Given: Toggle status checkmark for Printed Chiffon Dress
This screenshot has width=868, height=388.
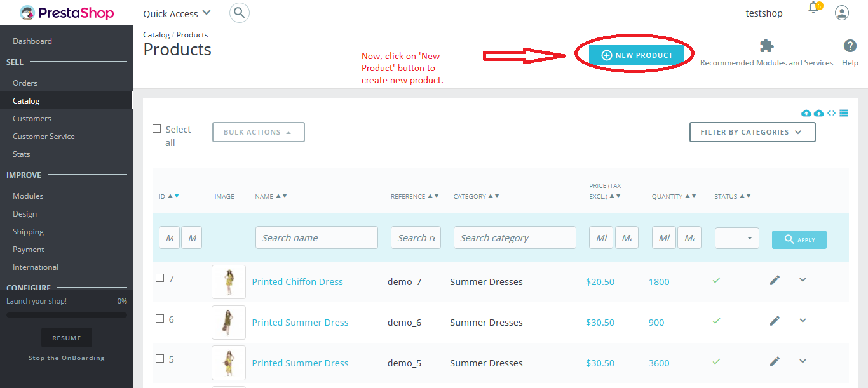Looking at the screenshot, I should click(x=717, y=280).
